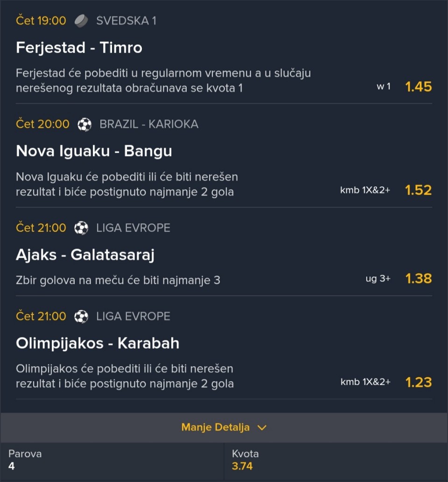Collapse details via the Manje Detalja chevron
This screenshot has height=482, width=448.
pos(262,428)
